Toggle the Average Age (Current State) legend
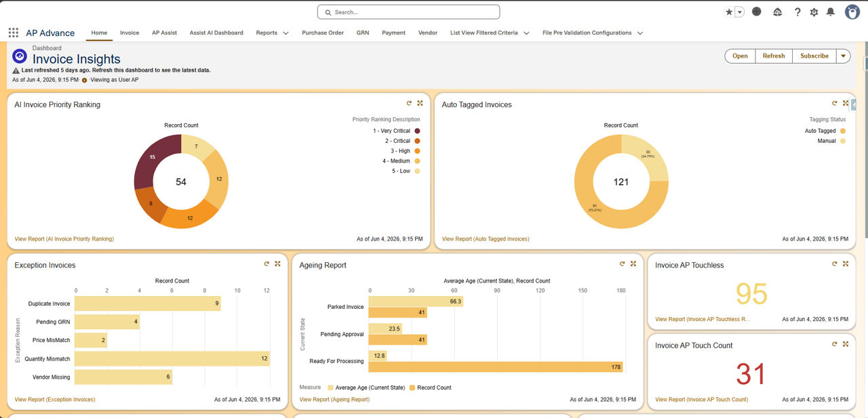This screenshot has height=418, width=868. [x=366, y=388]
